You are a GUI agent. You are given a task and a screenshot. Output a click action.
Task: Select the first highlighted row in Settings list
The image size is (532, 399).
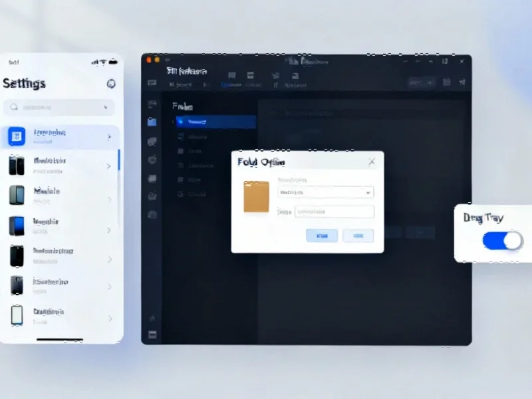click(60, 137)
